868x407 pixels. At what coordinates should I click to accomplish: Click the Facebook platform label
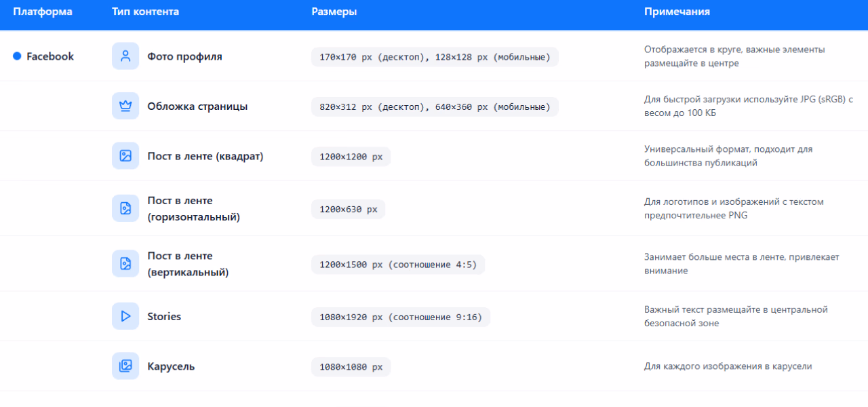click(x=50, y=56)
